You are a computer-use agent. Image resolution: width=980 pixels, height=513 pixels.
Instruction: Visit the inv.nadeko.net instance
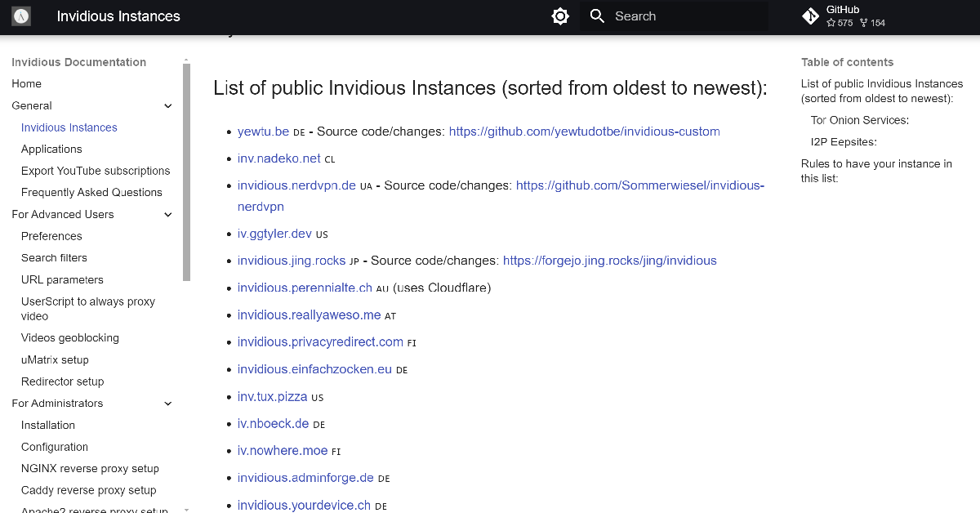click(x=278, y=158)
